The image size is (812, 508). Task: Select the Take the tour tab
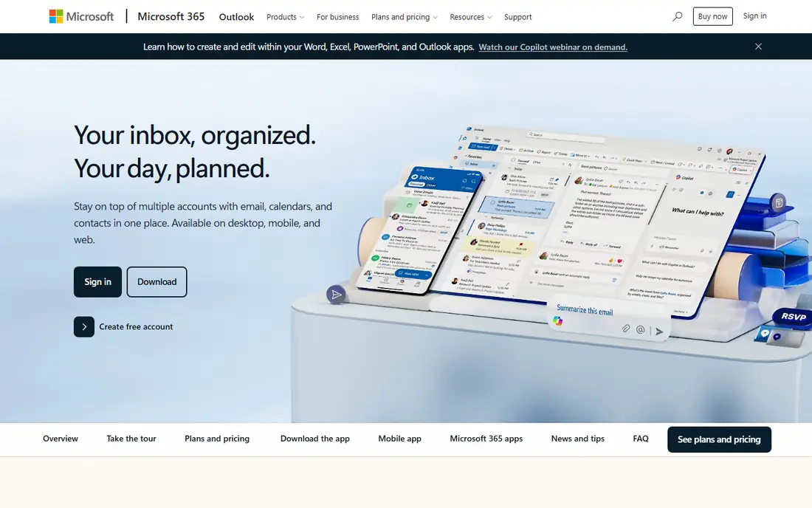click(131, 439)
